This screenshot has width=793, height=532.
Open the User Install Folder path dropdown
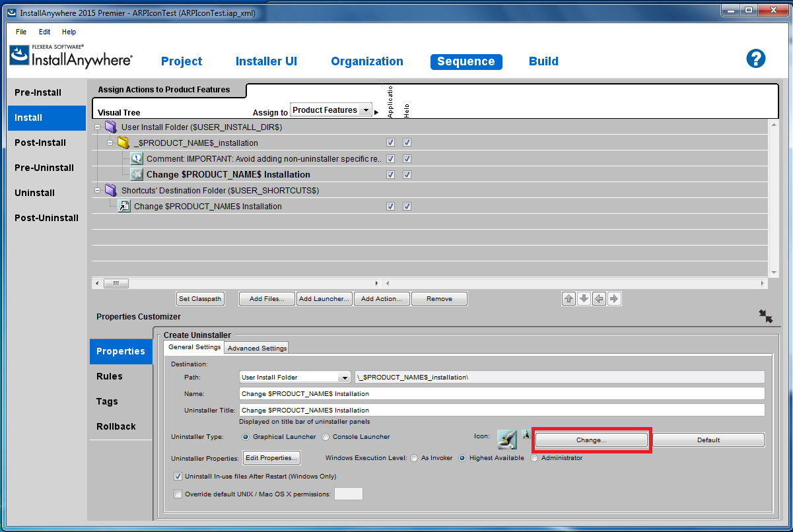(343, 378)
